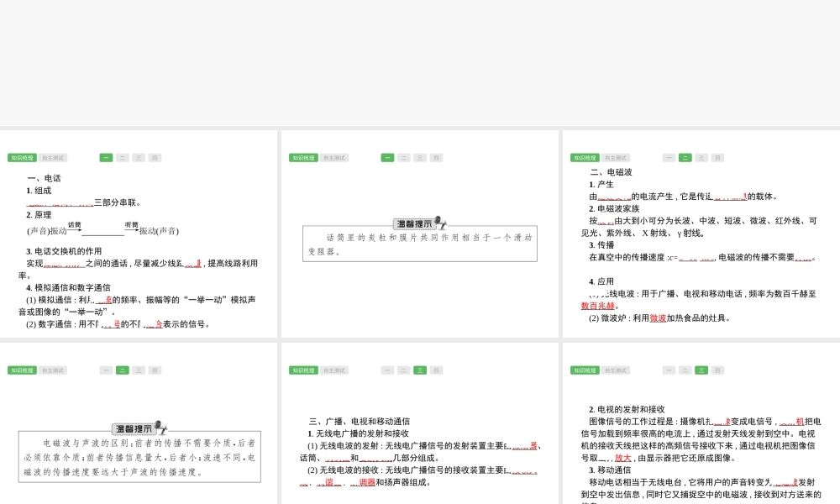Click highlighted 二 button on the 二、电磁波 slide

685,158
